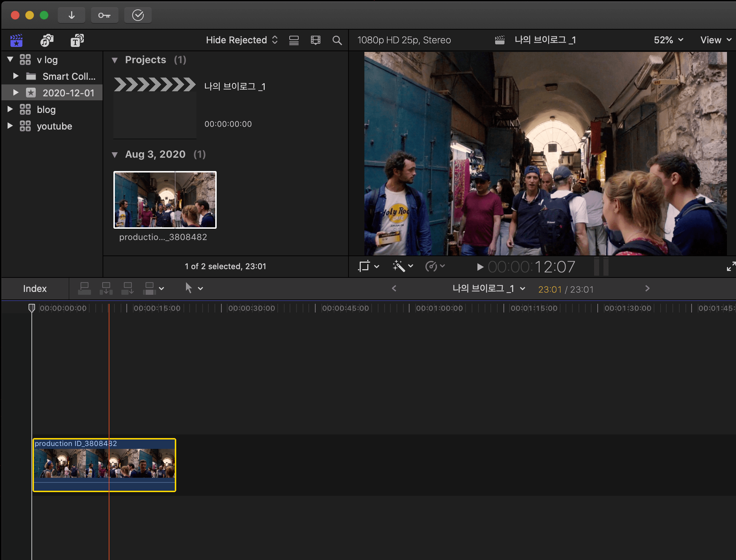Show the Titles and Generators sidebar
Viewport: 736px width, 560px height.
pyautogui.click(x=77, y=40)
